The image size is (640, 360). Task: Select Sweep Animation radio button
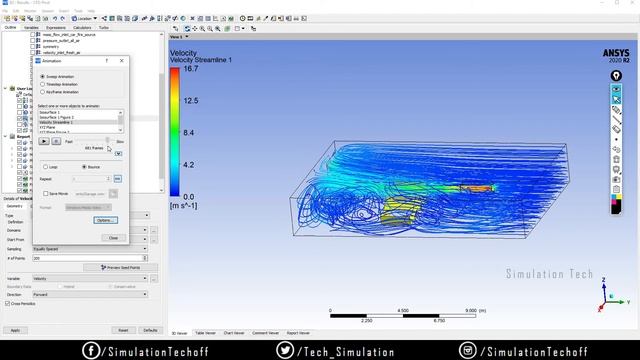pos(42,76)
